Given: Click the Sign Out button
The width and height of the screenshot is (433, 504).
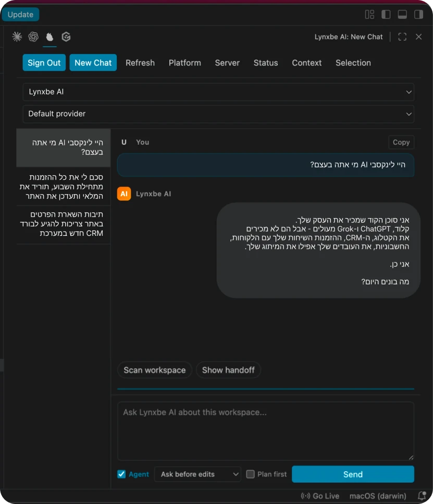Looking at the screenshot, I should (x=44, y=62).
